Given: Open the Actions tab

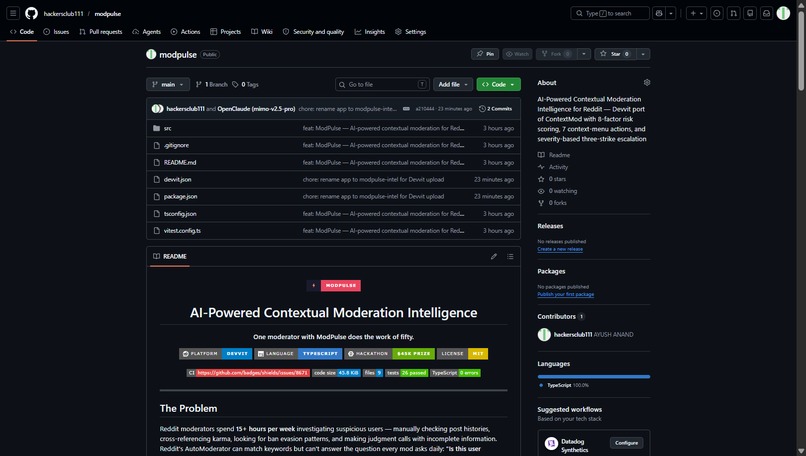Looking at the screenshot, I should [185, 32].
